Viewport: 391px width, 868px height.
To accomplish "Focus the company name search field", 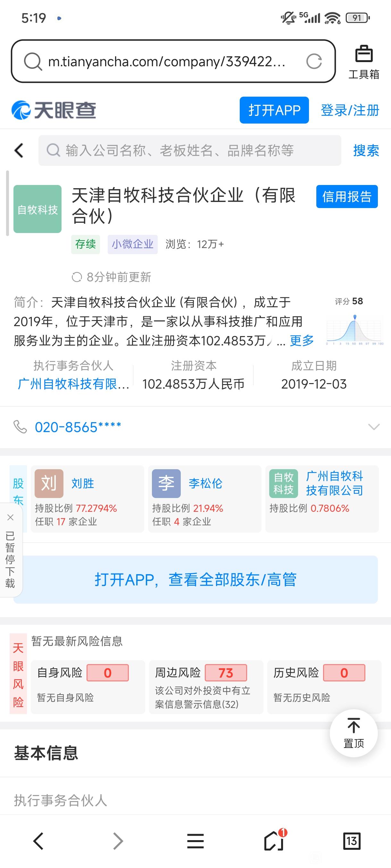I will coord(190,150).
